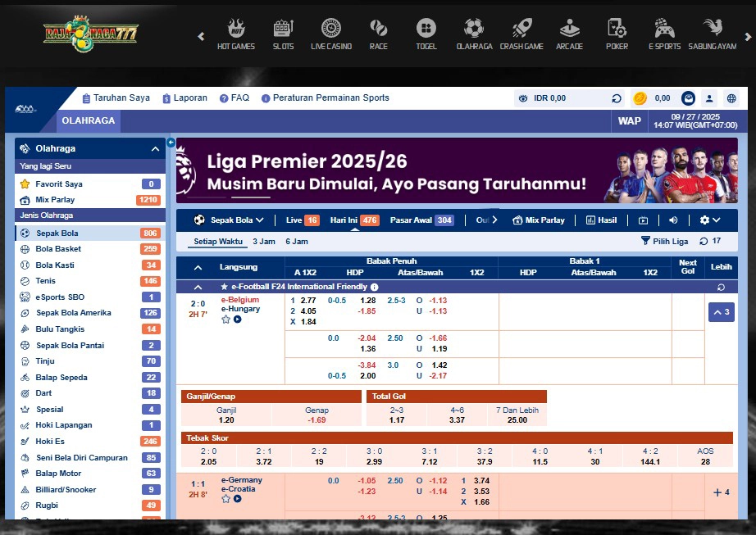Open the Live Casino category icon

330,29
